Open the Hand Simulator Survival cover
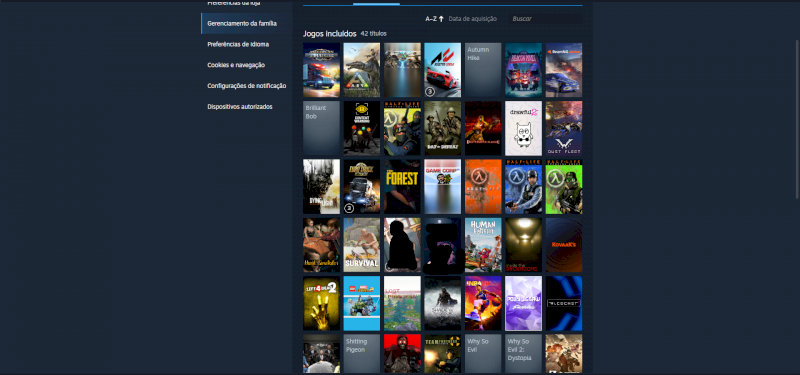800x375 pixels. coord(362,245)
